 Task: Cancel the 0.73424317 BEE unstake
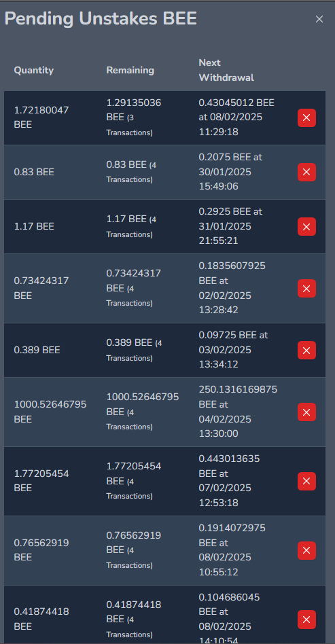[306, 289]
